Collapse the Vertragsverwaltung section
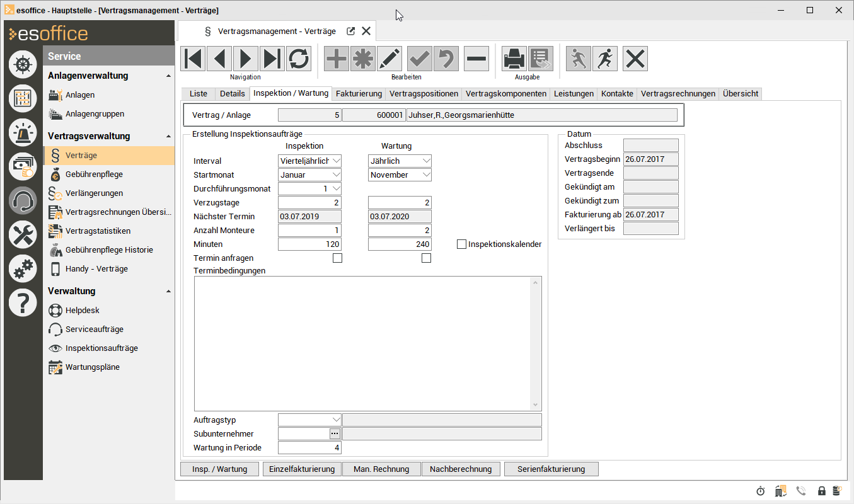This screenshot has width=854, height=504. [168, 137]
